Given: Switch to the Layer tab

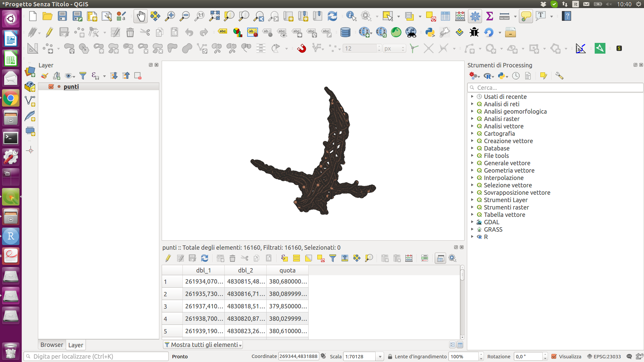Looking at the screenshot, I should [x=75, y=345].
